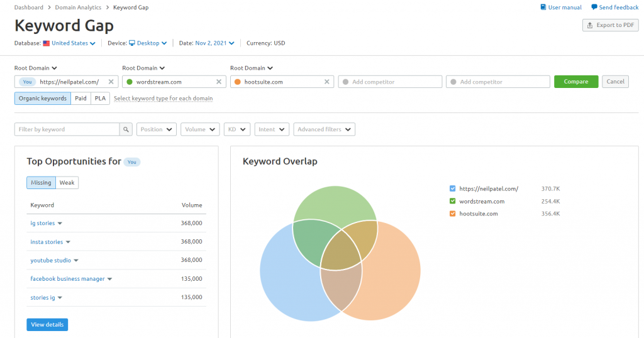The image size is (644, 338).
Task: Click the green Compare button
Action: click(576, 82)
